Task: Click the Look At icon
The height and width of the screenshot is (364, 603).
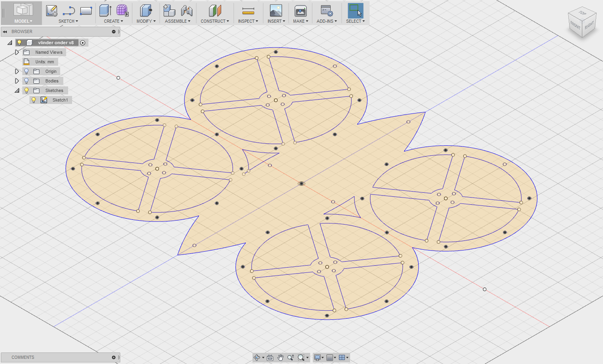Action: click(270, 358)
